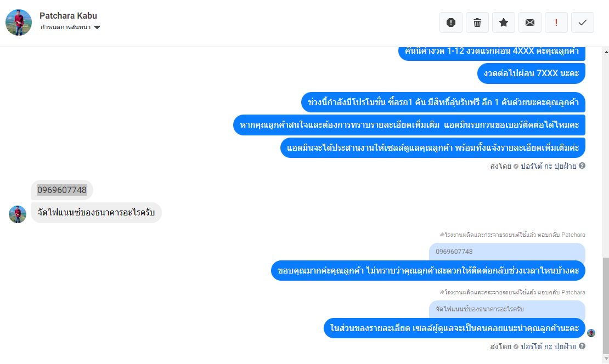Viewport: 609px width, 364px height.
Task: Mark conversation unread with envelope icon
Action: pyautogui.click(x=530, y=22)
